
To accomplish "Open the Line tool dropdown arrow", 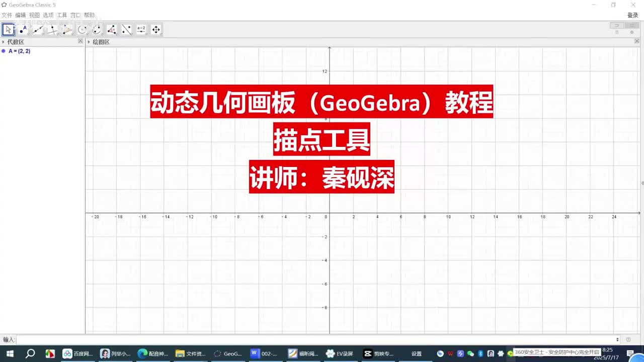I will pos(42,35).
